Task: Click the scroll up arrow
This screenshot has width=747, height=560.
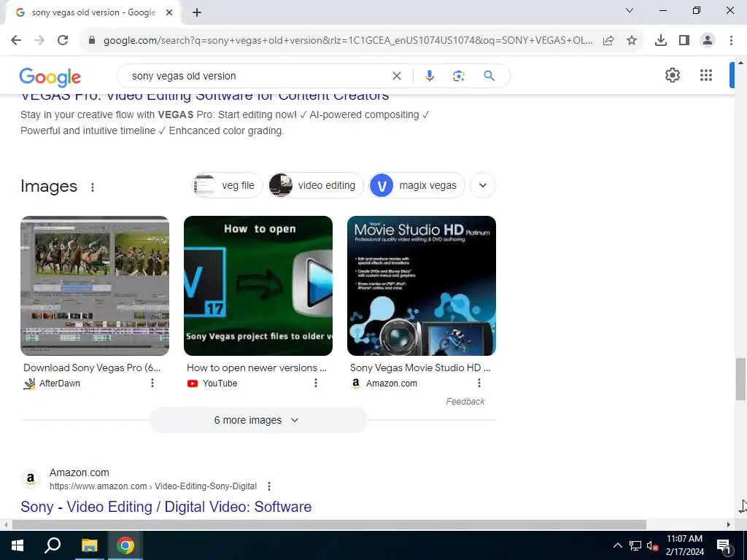Action: pos(740,63)
